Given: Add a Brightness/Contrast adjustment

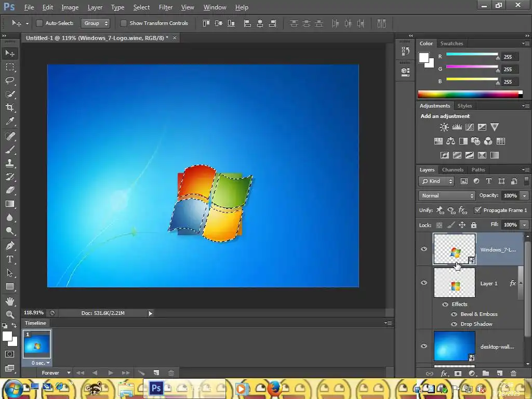Looking at the screenshot, I should (444, 127).
